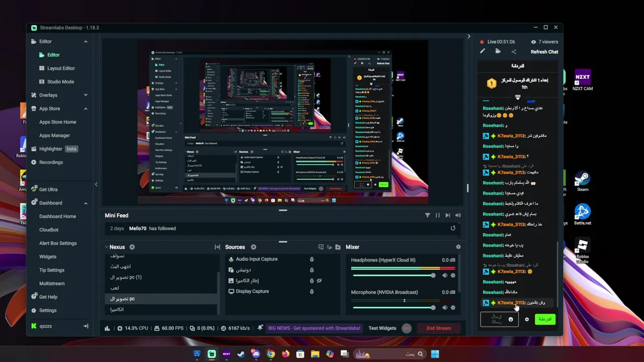
Task: Open the Settings sidebar item
Action: click(x=48, y=311)
